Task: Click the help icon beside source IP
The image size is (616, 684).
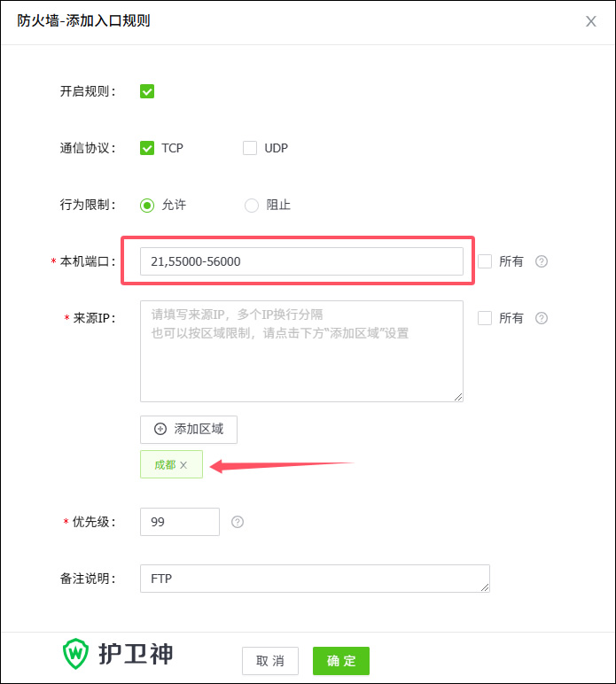Action: click(x=542, y=318)
